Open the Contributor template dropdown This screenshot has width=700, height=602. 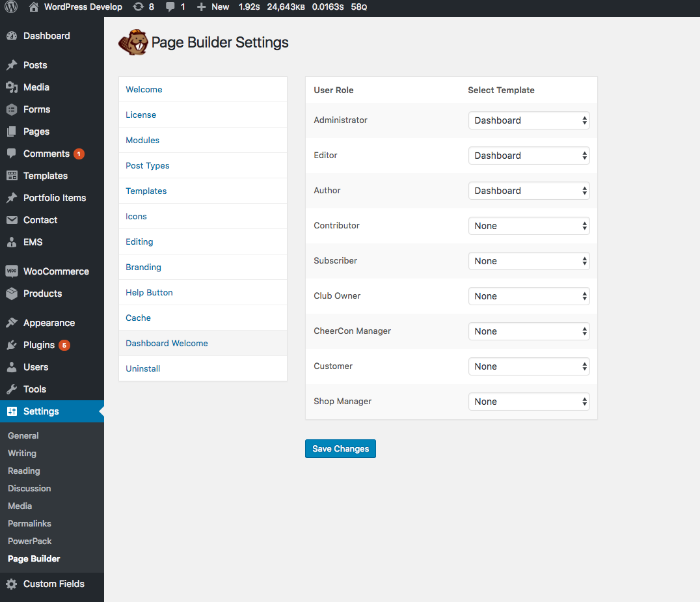pyautogui.click(x=529, y=226)
